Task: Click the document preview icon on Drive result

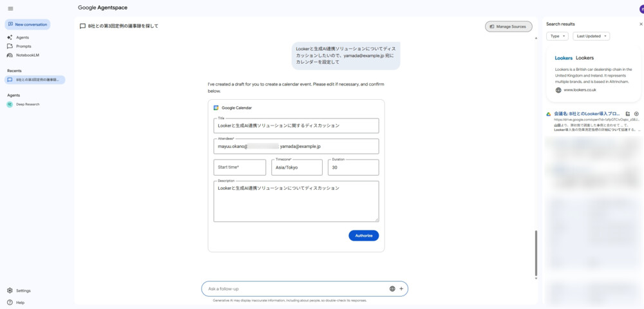Action: pyautogui.click(x=627, y=114)
